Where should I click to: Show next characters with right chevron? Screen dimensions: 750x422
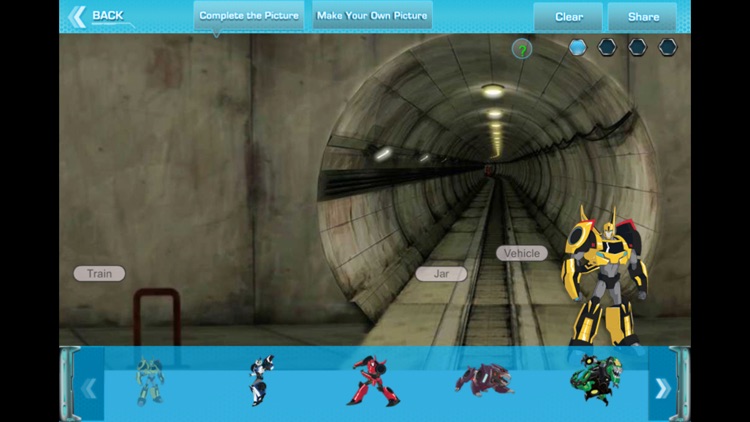tap(662, 389)
